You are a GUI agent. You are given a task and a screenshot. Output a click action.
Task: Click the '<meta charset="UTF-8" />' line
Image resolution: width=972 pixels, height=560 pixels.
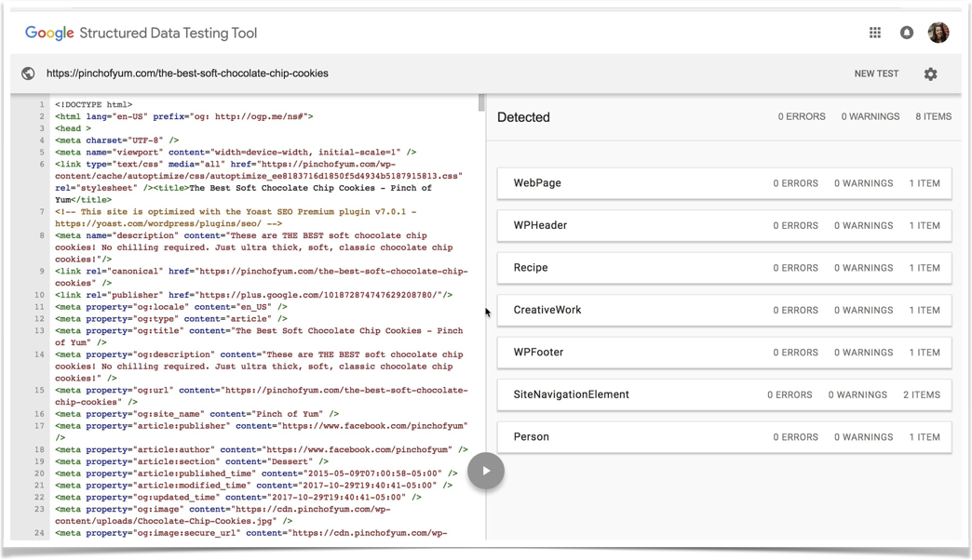coord(116,140)
